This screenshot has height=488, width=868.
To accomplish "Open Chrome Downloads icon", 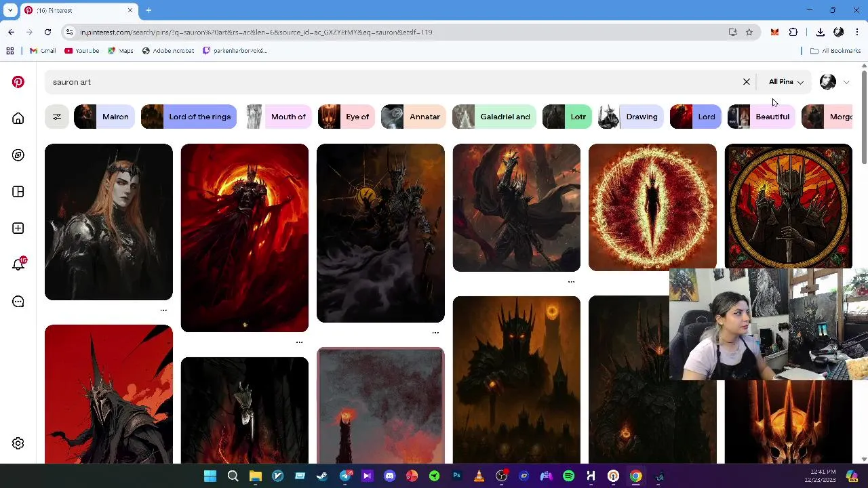I will (x=820, y=32).
